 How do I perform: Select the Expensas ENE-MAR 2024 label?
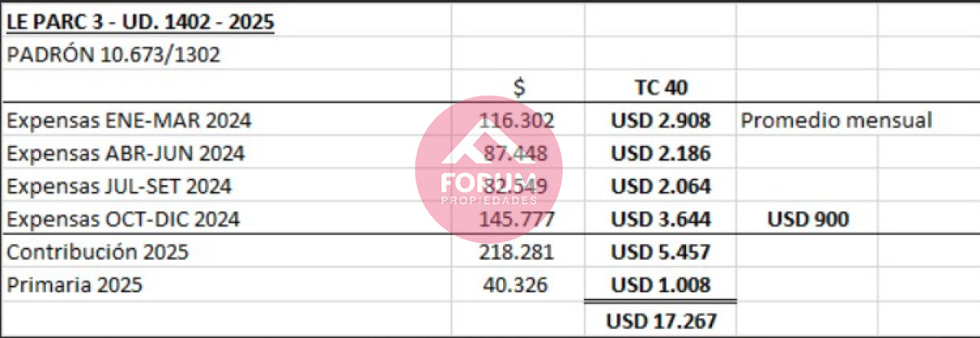pyautogui.click(x=129, y=121)
